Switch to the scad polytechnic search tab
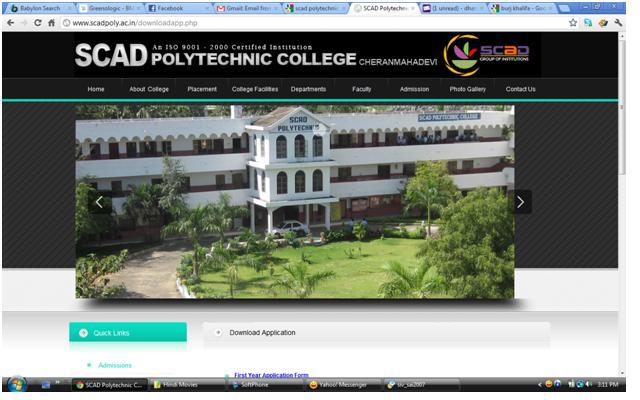The height and width of the screenshot is (400, 640). pyautogui.click(x=316, y=8)
